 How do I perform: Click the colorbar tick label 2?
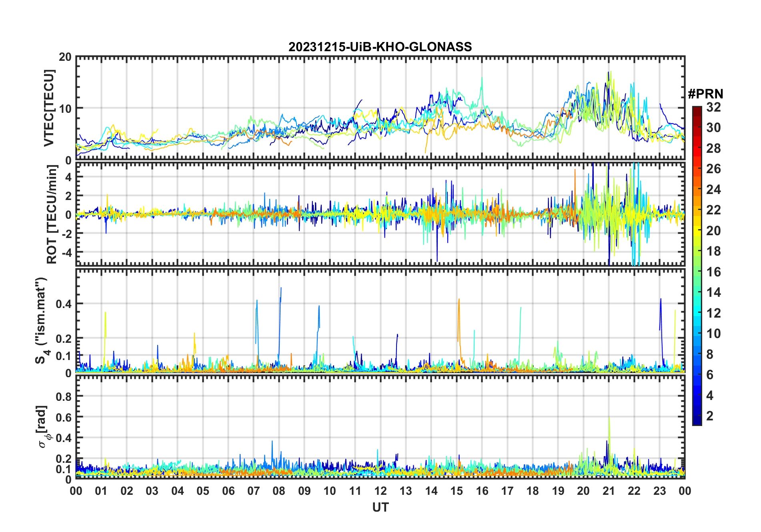coord(710,416)
